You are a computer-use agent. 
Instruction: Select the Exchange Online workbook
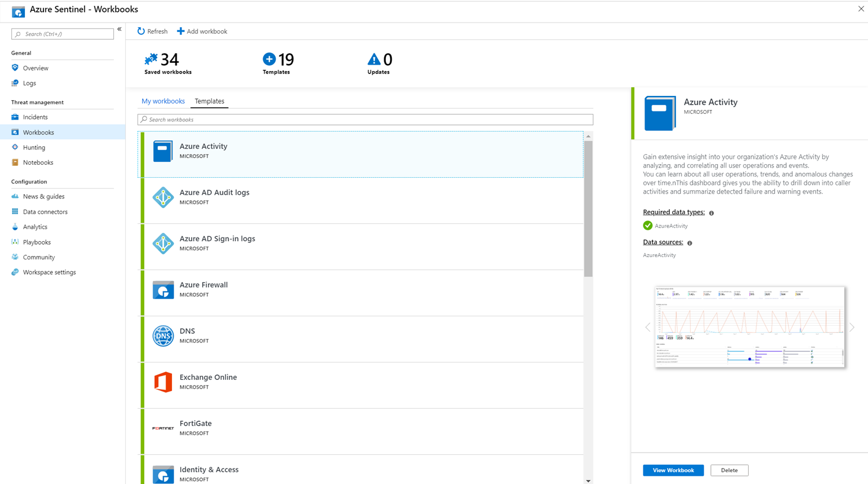[360, 386]
